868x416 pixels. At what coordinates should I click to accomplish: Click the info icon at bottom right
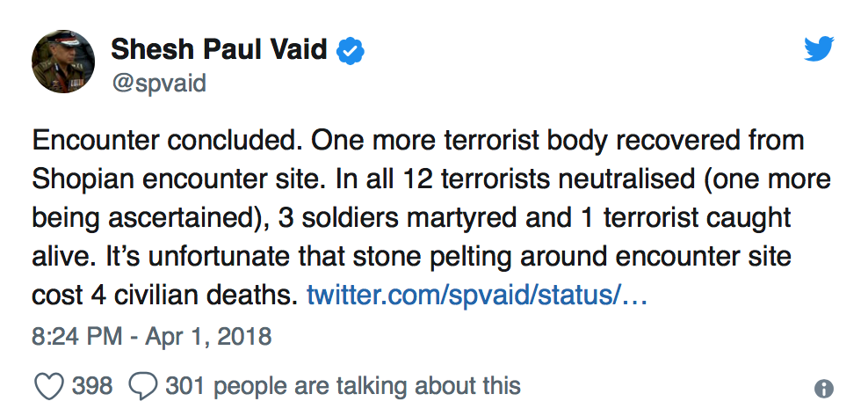(824, 390)
